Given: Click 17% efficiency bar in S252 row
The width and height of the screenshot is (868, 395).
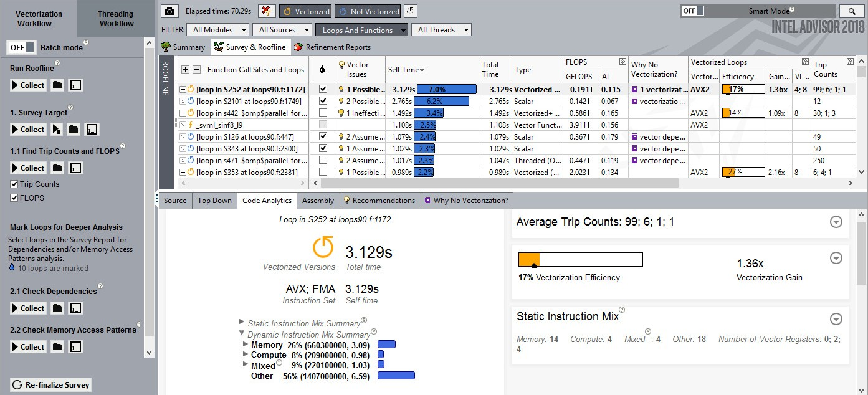Looking at the screenshot, I should pyautogui.click(x=743, y=89).
